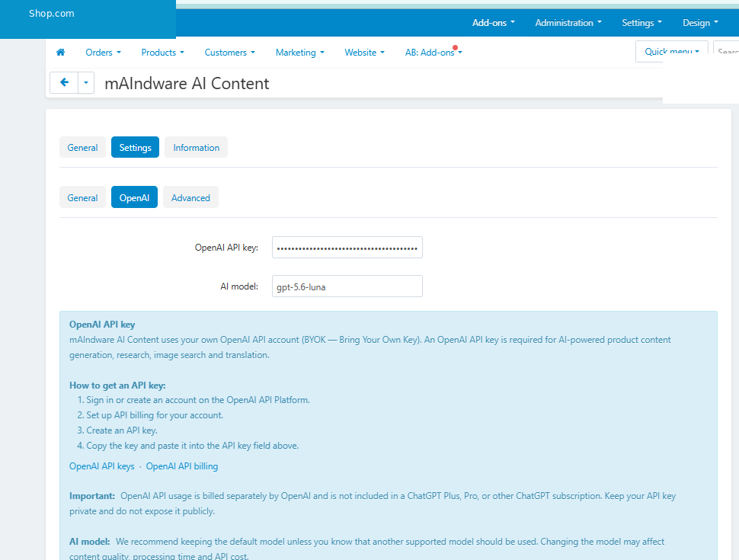The height and width of the screenshot is (560, 739).
Task: Click step '3. Create an API key.'
Action: 117,430
